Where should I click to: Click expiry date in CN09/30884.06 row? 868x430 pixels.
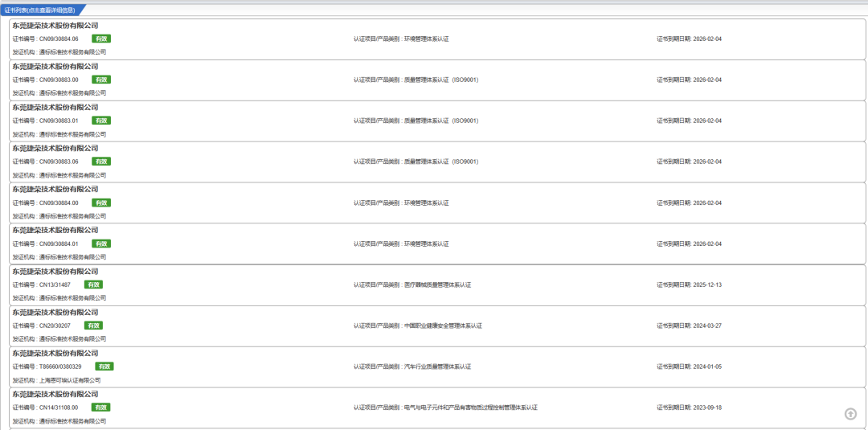click(x=707, y=39)
